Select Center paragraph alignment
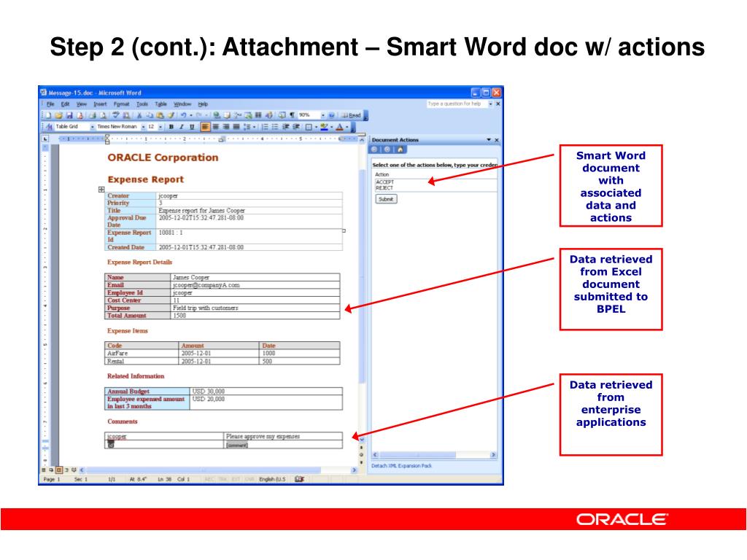The width and height of the screenshot is (747, 560). (x=215, y=127)
